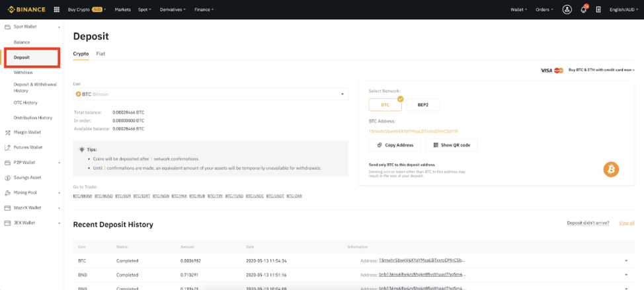This screenshot has width=644, height=290.
Task: Click the WazirX Wallet icon
Action: click(7, 208)
